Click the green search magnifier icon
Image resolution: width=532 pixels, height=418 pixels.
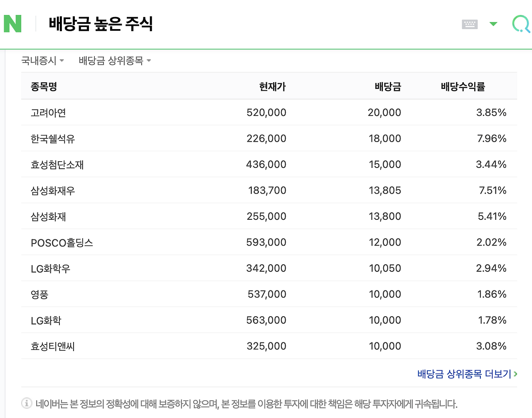click(x=521, y=24)
